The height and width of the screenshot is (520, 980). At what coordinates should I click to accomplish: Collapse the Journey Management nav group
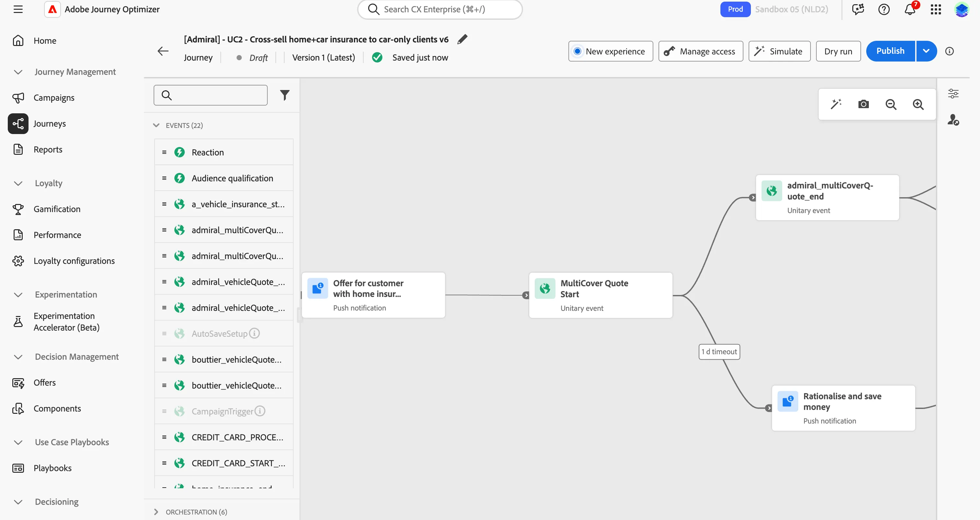18,72
